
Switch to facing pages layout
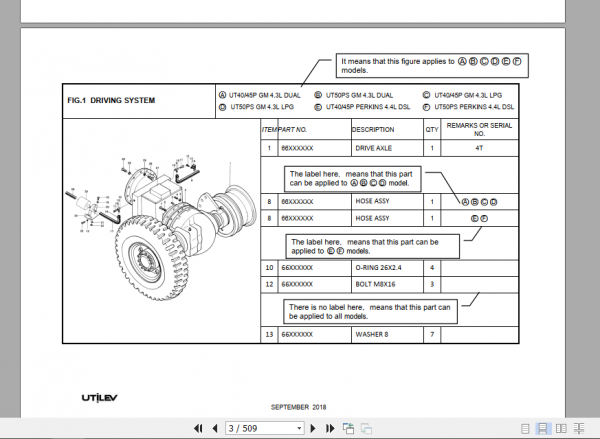click(561, 429)
